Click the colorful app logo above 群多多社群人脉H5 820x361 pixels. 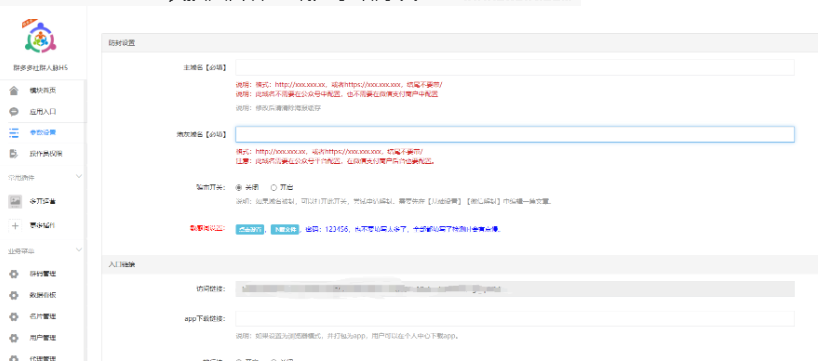(x=40, y=37)
